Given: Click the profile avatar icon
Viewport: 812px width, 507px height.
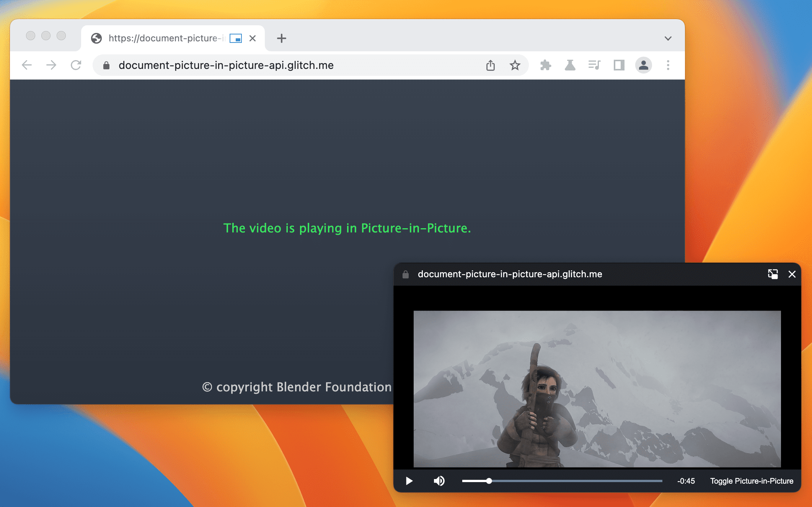Looking at the screenshot, I should click(644, 65).
